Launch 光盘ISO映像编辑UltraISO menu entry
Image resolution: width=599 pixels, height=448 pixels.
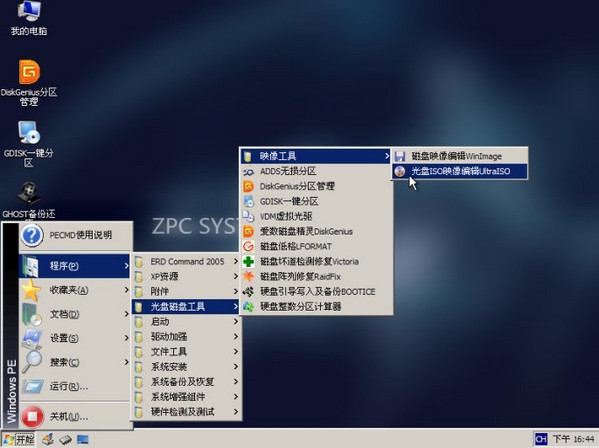[460, 171]
